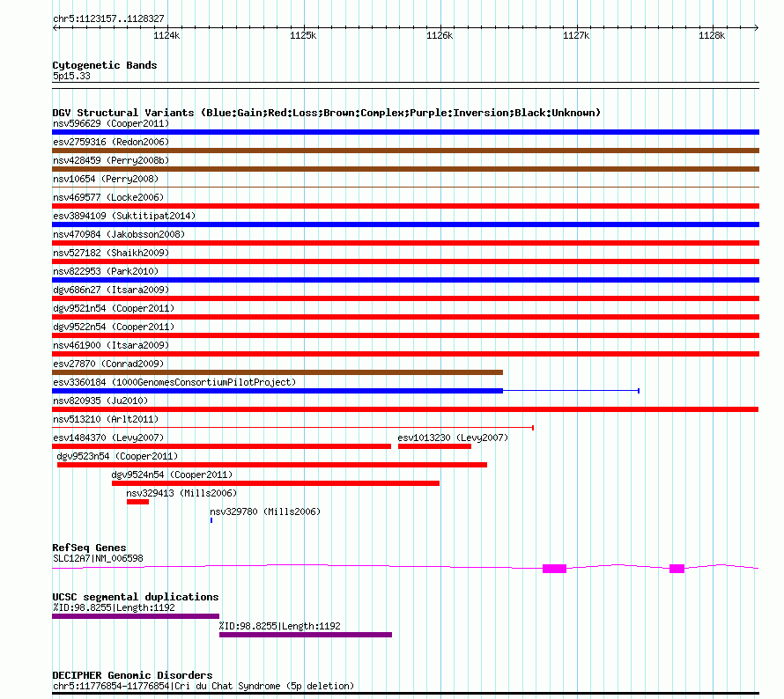784x699 pixels.
Task: Click DGV Structural Variants track title
Action: (x=327, y=113)
